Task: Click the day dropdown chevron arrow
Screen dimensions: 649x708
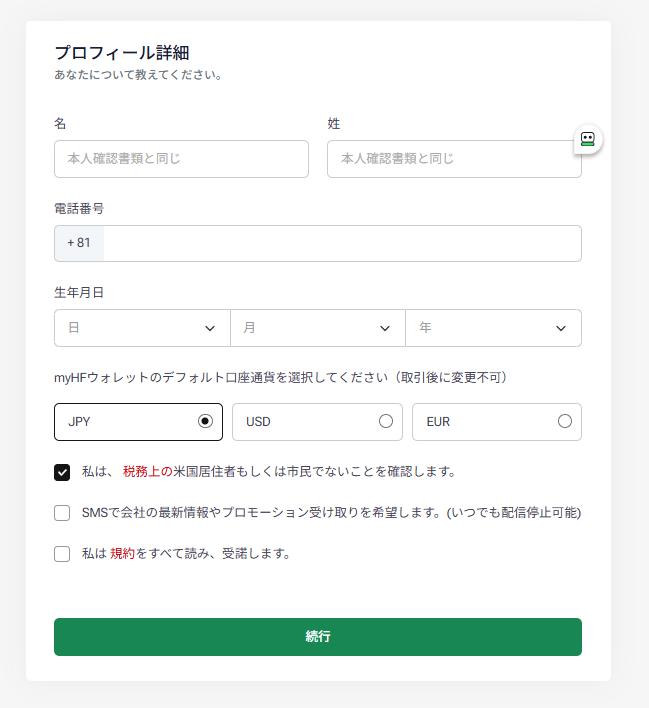Action: [210, 328]
